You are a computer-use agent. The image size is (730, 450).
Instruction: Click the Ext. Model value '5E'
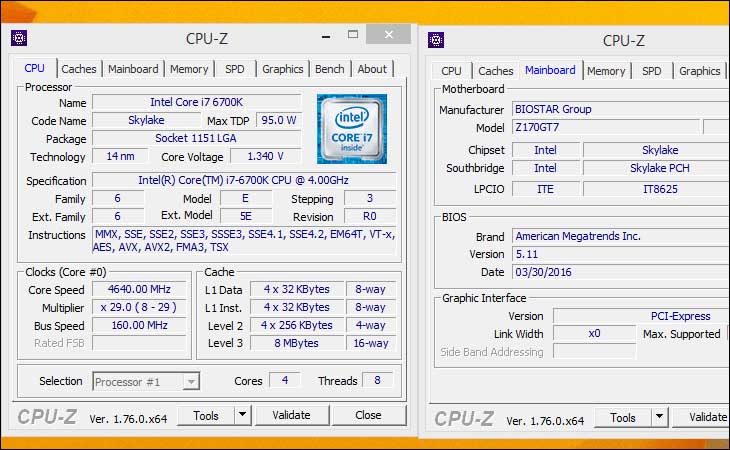tap(245, 216)
